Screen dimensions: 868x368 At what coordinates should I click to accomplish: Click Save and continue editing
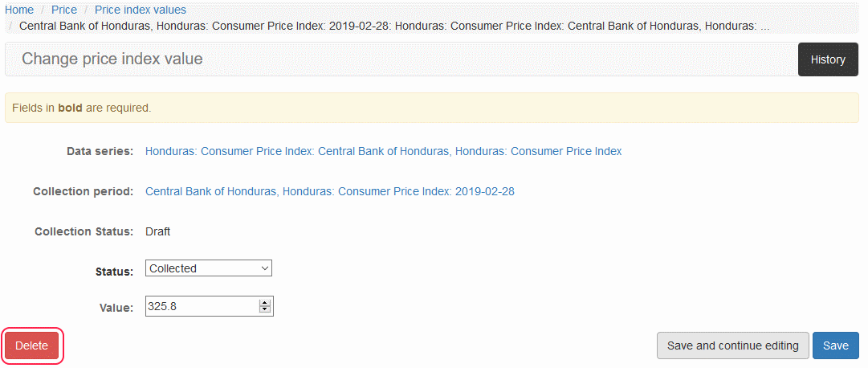click(x=732, y=346)
